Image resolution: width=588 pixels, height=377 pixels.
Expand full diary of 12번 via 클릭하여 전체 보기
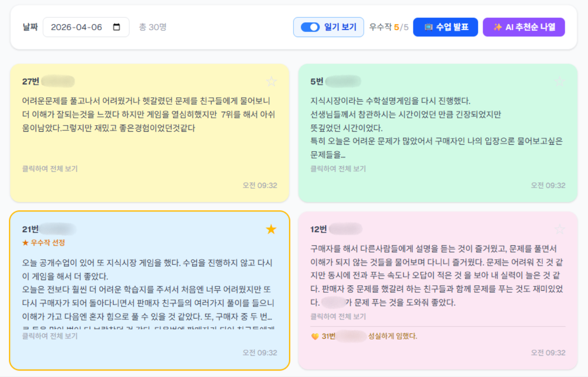[x=338, y=316]
